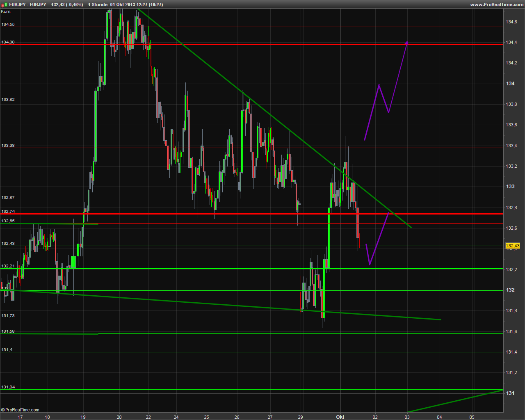Select the 132,74 level label
525x420 pixels.
pos(8,211)
